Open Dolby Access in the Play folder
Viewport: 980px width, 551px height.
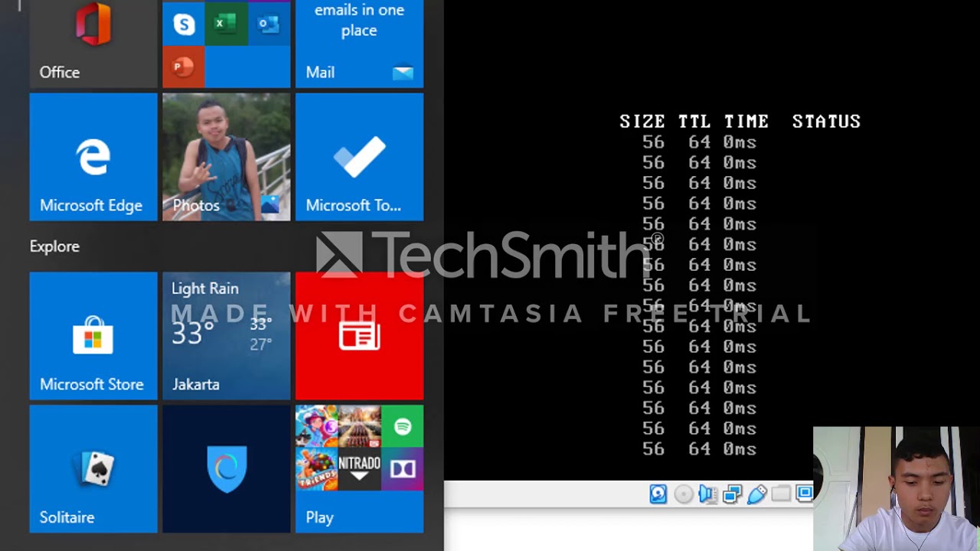pyautogui.click(x=403, y=469)
